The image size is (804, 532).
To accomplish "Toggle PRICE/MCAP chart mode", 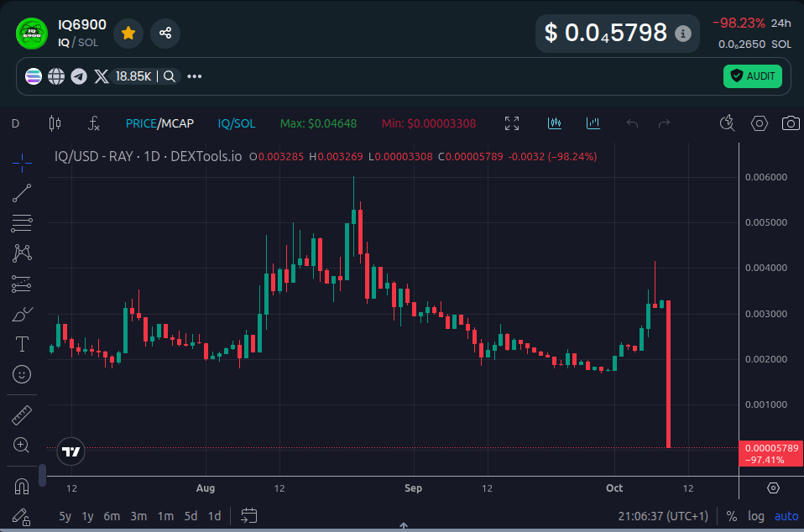I will tap(159, 123).
